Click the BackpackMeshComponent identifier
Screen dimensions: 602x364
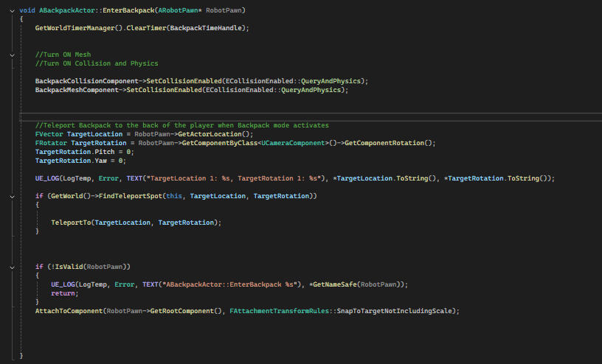[x=75, y=90]
